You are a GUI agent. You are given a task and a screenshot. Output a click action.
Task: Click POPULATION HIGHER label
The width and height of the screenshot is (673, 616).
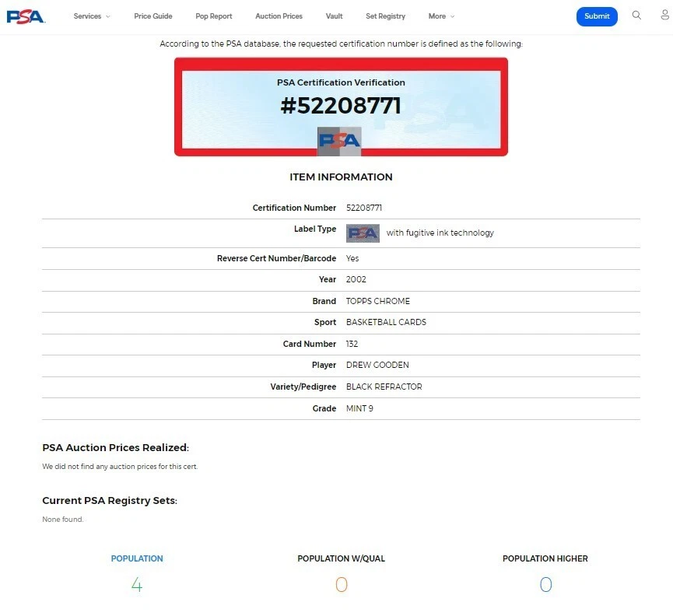[x=545, y=558]
